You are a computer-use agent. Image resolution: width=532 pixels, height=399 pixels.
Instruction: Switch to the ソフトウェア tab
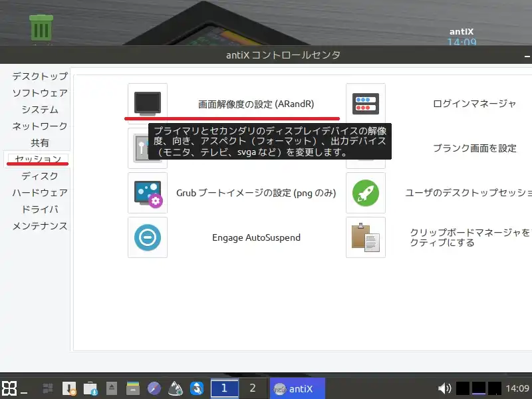[39, 93]
